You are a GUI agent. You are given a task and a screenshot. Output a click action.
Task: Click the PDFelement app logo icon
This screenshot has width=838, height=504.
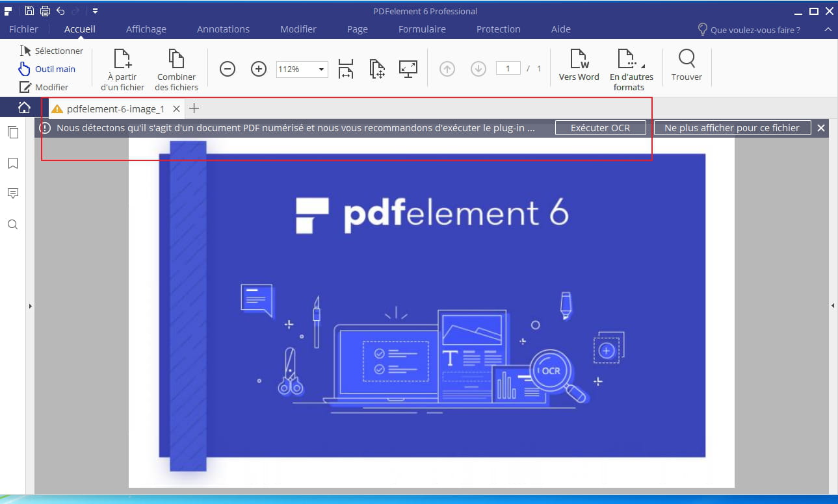tap(8, 10)
